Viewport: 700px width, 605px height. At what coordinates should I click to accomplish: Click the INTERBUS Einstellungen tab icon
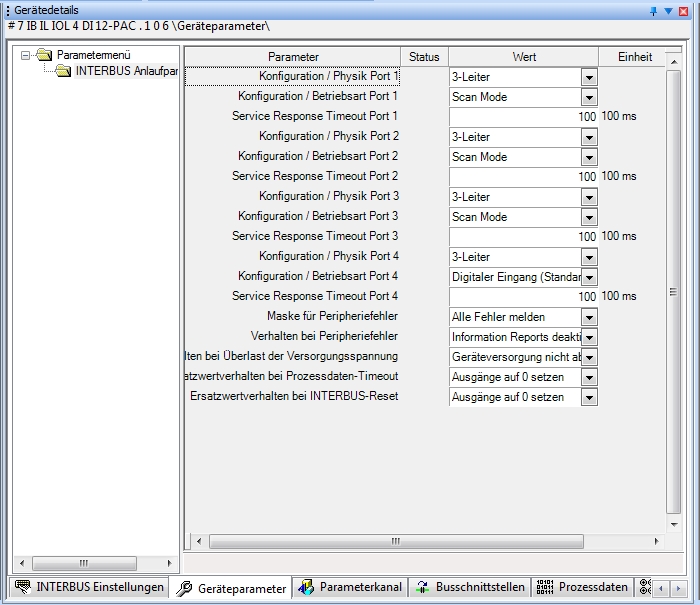22,587
